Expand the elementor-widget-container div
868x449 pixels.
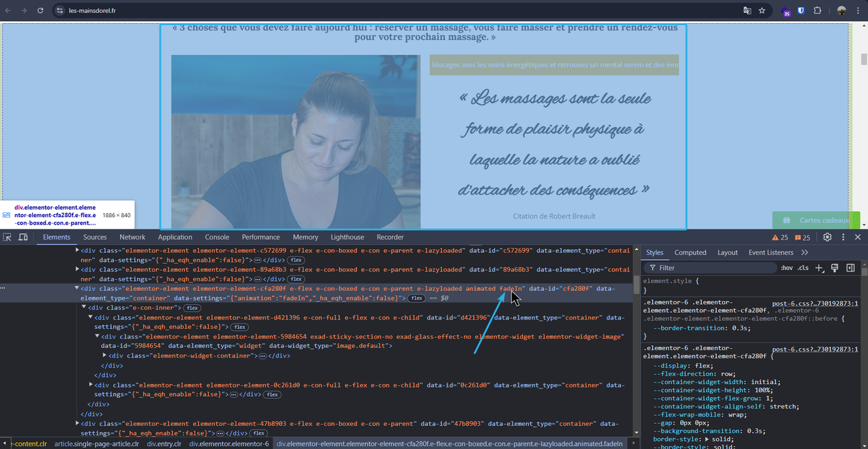point(104,355)
